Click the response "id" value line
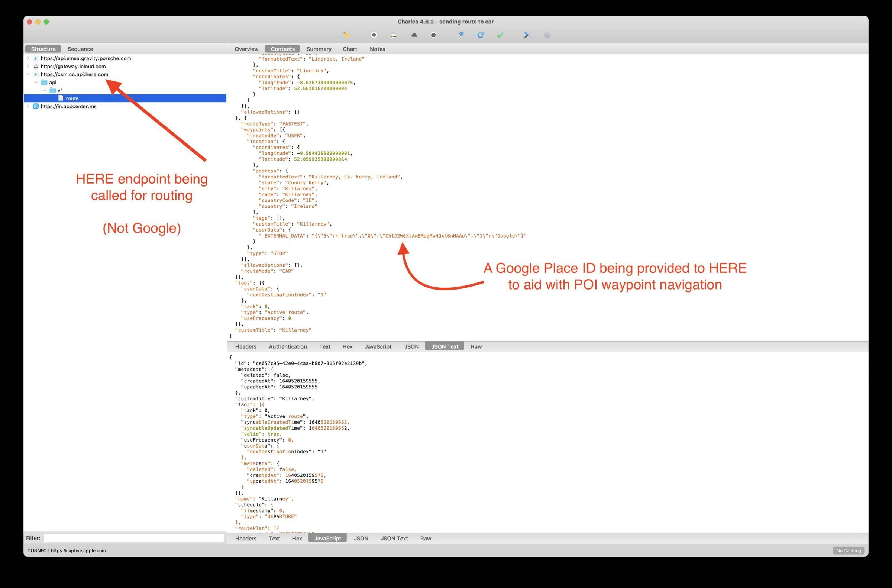 pos(301,364)
